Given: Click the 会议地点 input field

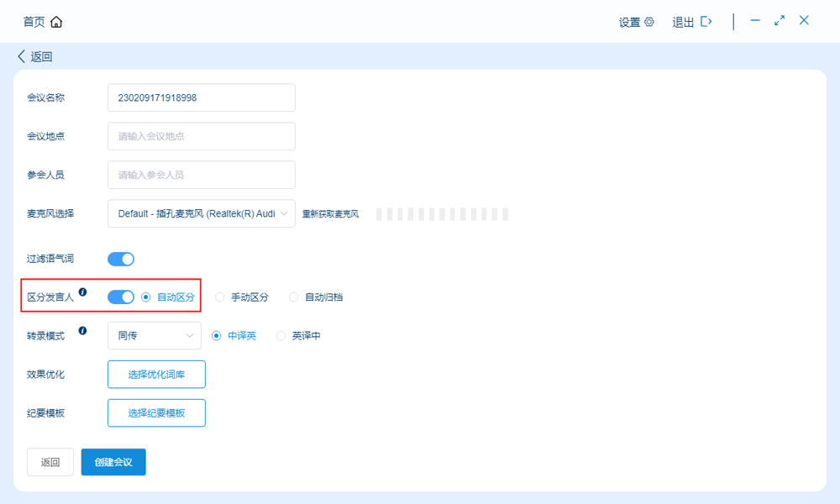Looking at the screenshot, I should (x=202, y=136).
